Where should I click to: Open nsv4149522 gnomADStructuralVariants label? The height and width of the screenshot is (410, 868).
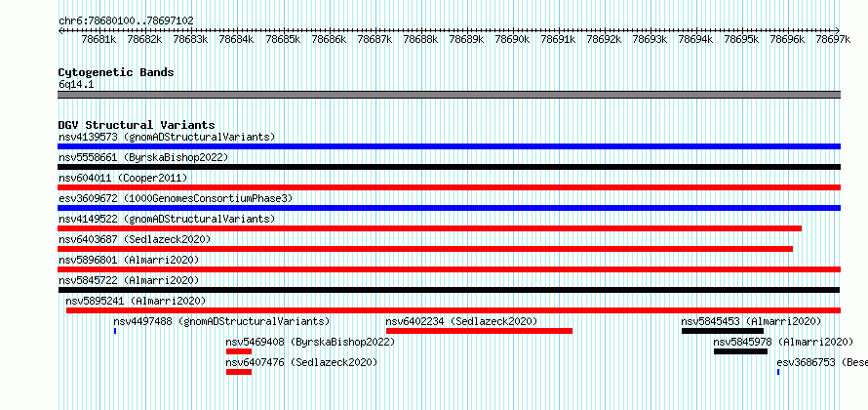pos(167,219)
